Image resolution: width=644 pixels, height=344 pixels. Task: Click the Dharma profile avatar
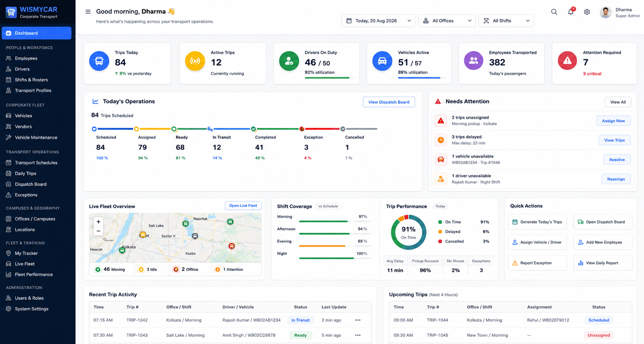(605, 12)
